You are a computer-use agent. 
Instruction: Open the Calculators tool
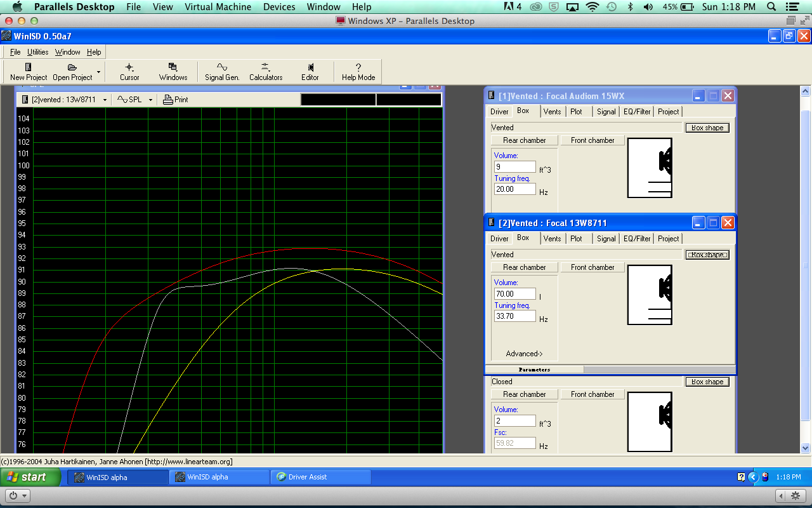tap(266, 71)
